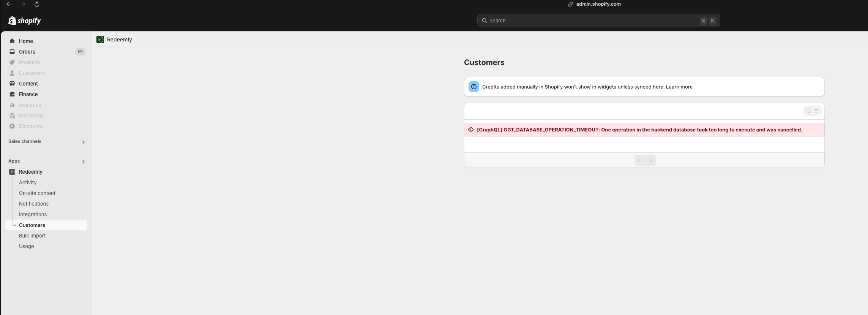This screenshot has width=868, height=315.
Task: Open the Content menu item
Action: pyautogui.click(x=28, y=84)
